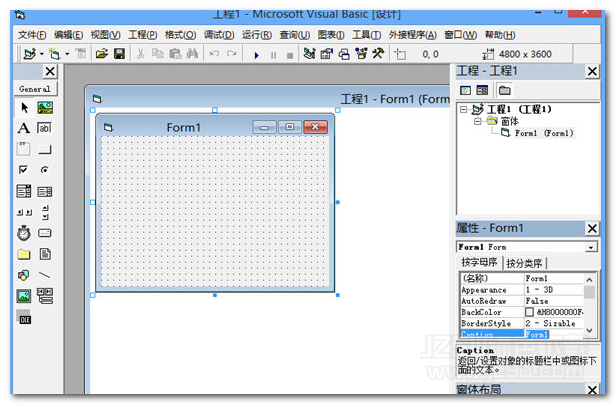Toggle Folders view in project panel
This screenshot has height=405, width=616.
(x=504, y=90)
